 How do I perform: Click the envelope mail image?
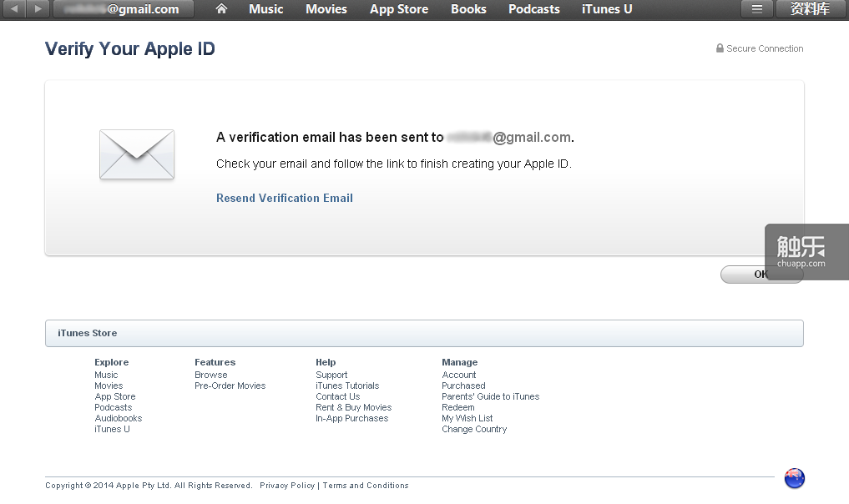tap(137, 154)
